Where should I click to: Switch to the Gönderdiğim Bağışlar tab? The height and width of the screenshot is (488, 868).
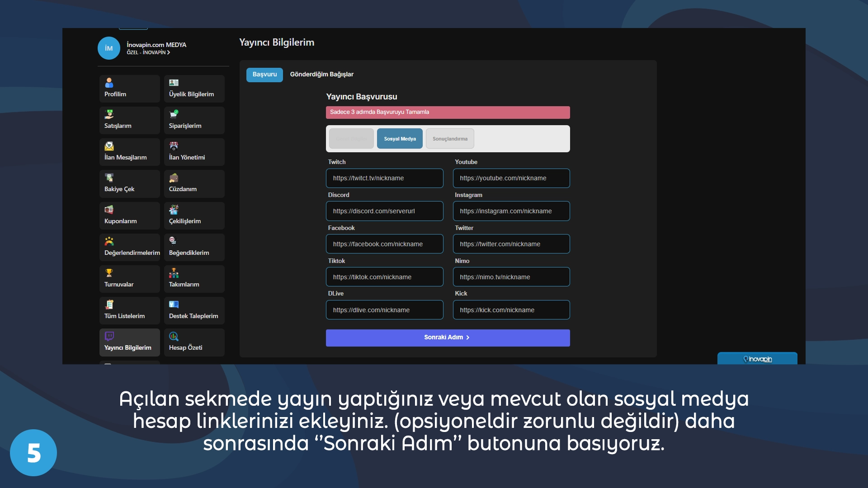coord(321,75)
